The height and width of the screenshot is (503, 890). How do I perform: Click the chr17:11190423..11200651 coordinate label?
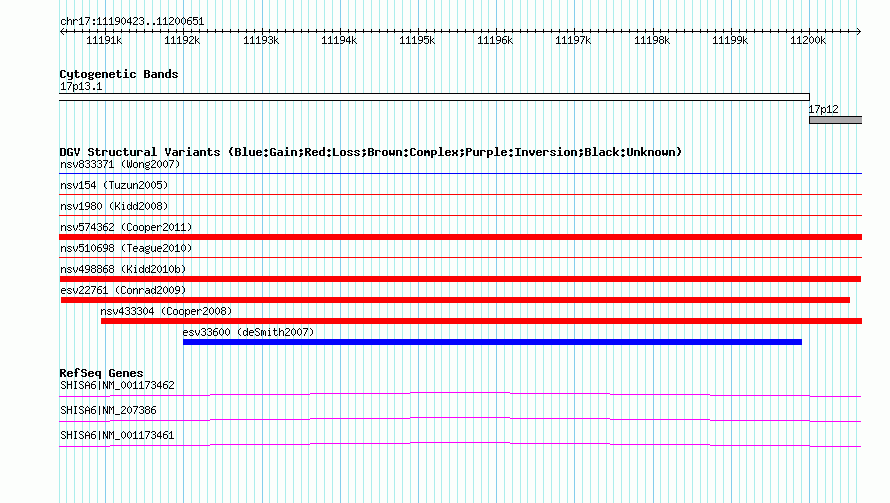point(132,22)
